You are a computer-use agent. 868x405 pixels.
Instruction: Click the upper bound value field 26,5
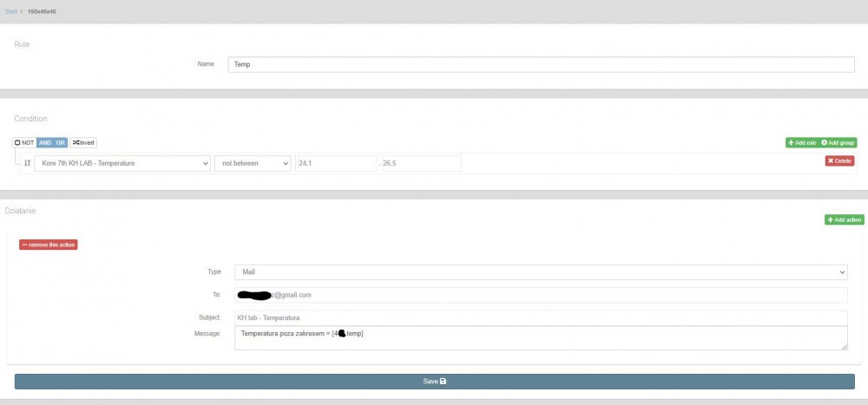[x=421, y=163]
